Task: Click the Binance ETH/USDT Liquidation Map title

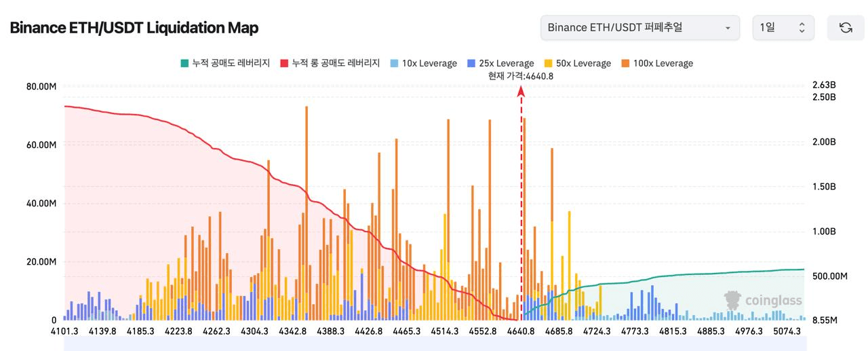Action: tap(134, 28)
